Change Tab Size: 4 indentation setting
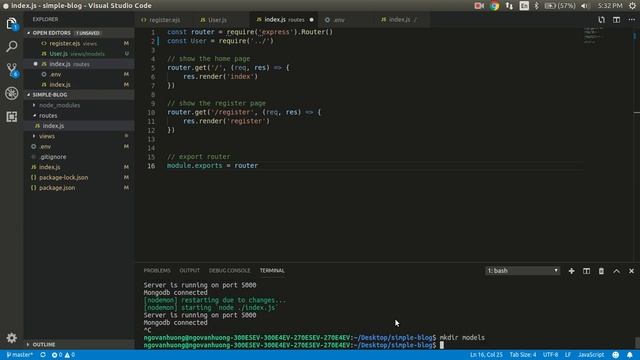 523,355
